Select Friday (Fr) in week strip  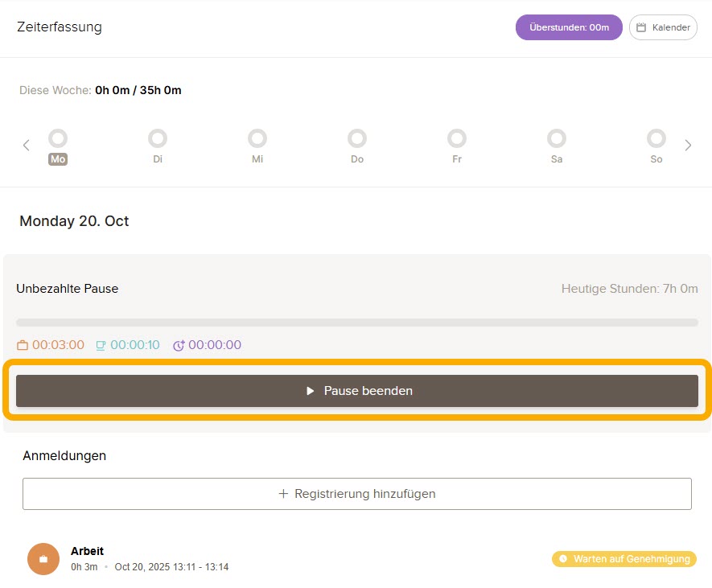click(457, 138)
